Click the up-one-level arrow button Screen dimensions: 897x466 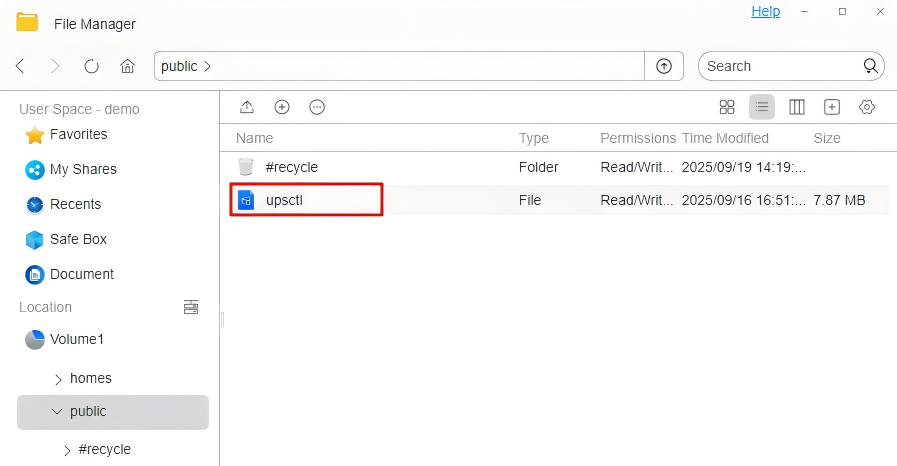click(x=664, y=66)
